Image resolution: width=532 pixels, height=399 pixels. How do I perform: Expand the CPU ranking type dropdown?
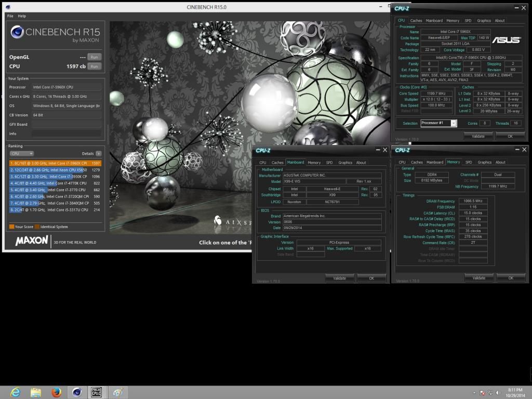(x=21, y=154)
